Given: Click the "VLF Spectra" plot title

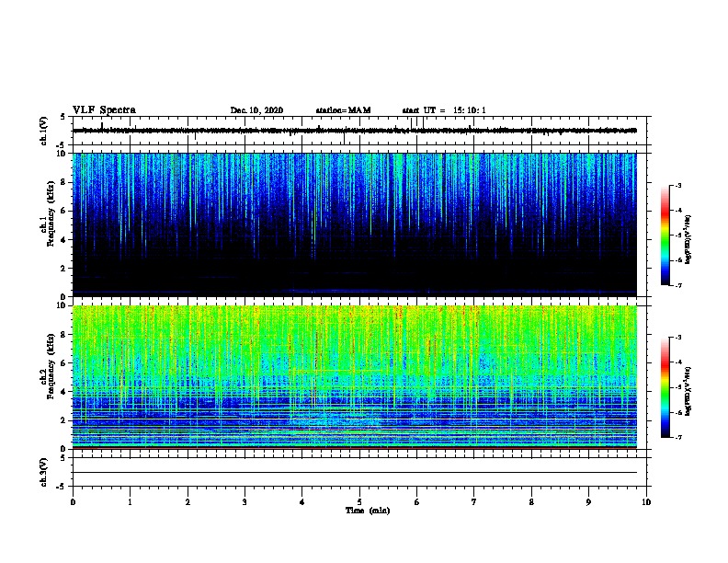Looking at the screenshot, I should [x=104, y=110].
